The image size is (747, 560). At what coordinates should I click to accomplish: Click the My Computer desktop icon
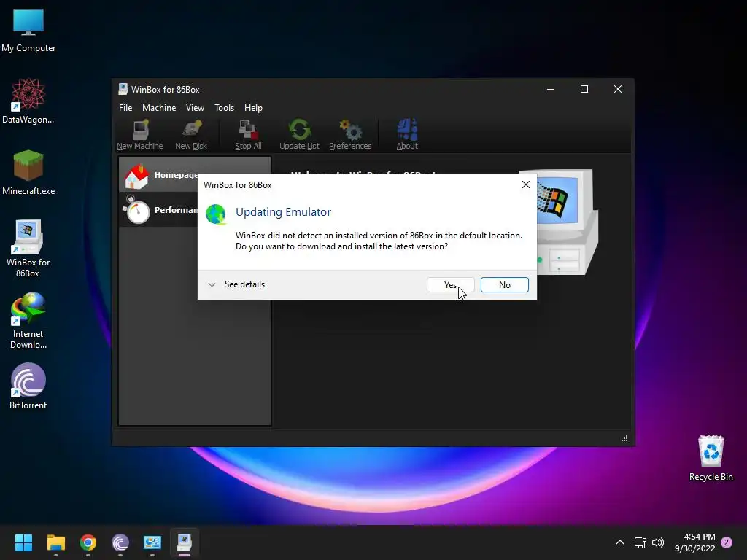click(28, 31)
